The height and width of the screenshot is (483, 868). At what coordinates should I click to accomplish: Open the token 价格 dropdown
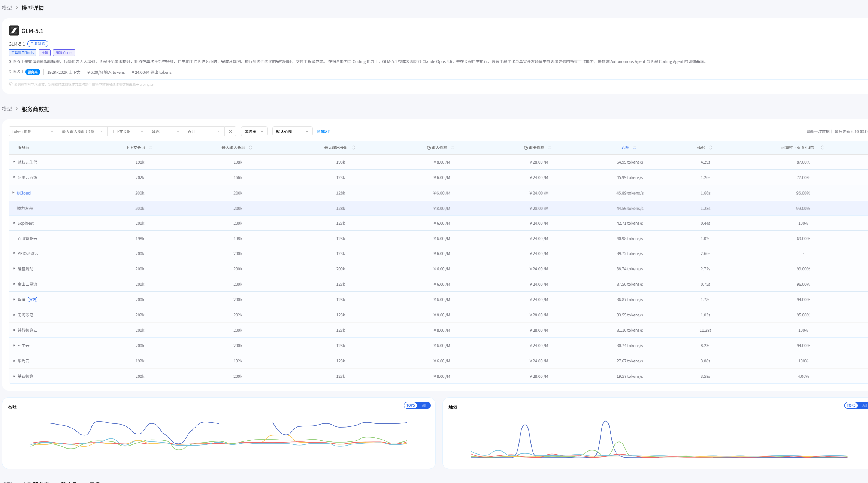tap(33, 131)
